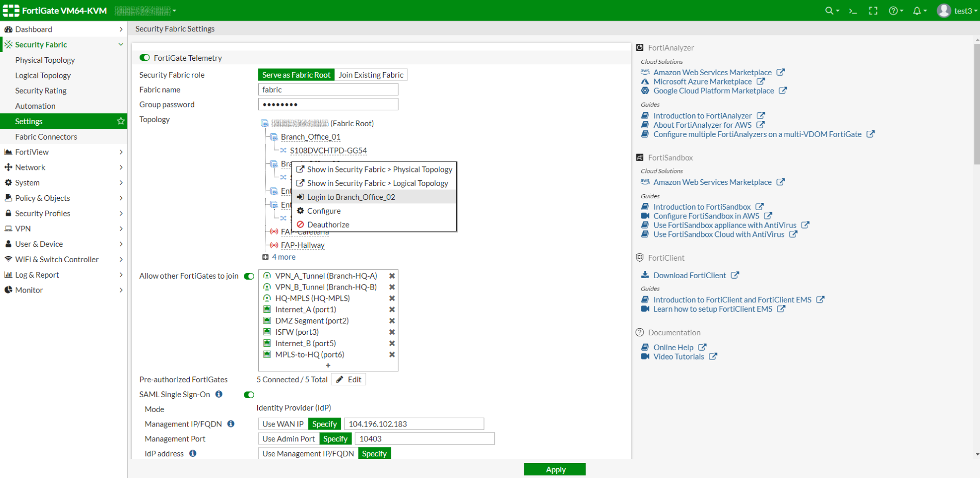The width and height of the screenshot is (980, 478).
Task: Click the Online Help external-link icon
Action: (702, 347)
